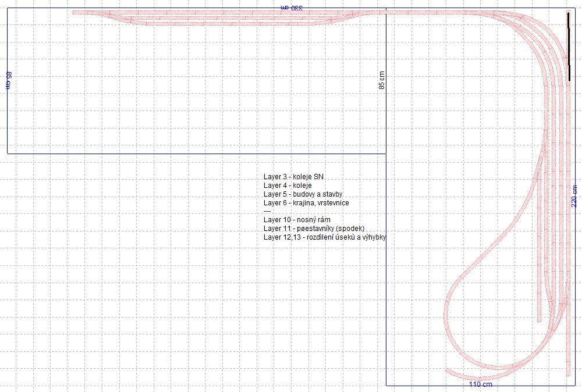Select the 'Layer 10 - nosný rám' text
Viewport: 582px width, 392px height.
[297, 219]
